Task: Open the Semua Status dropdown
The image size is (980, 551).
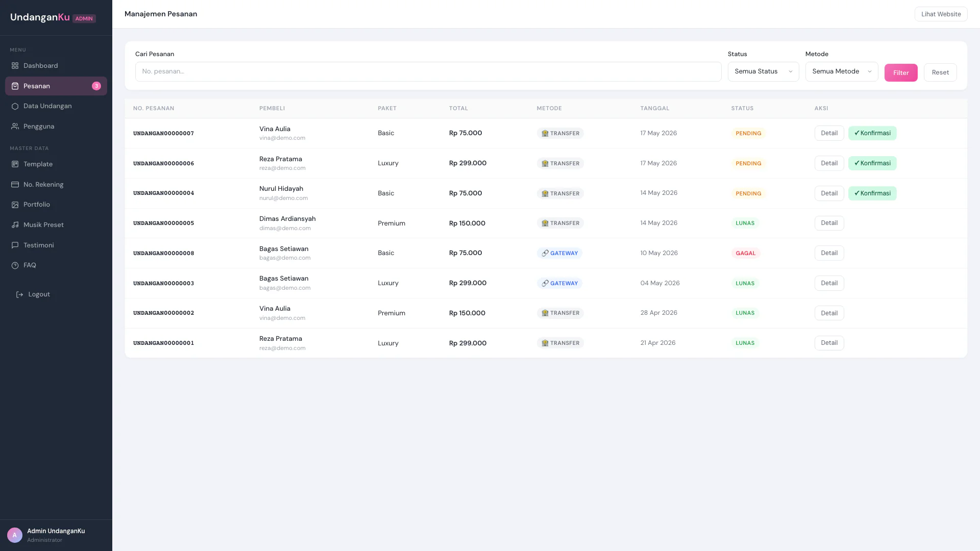Action: pos(763,71)
